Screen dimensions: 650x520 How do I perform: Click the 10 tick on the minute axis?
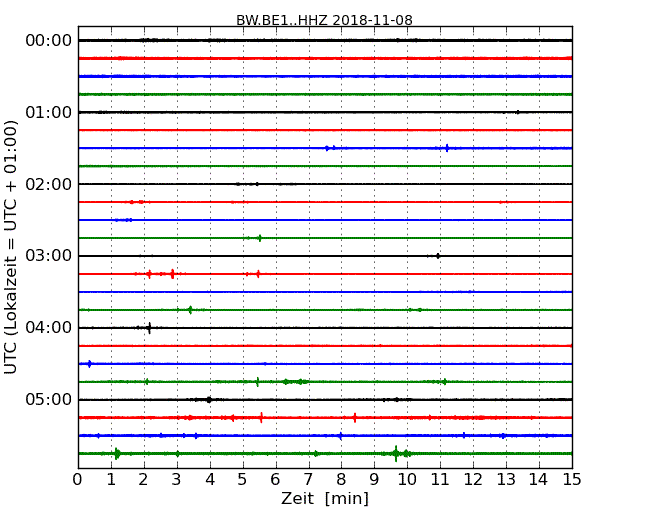pyautogui.click(x=407, y=480)
